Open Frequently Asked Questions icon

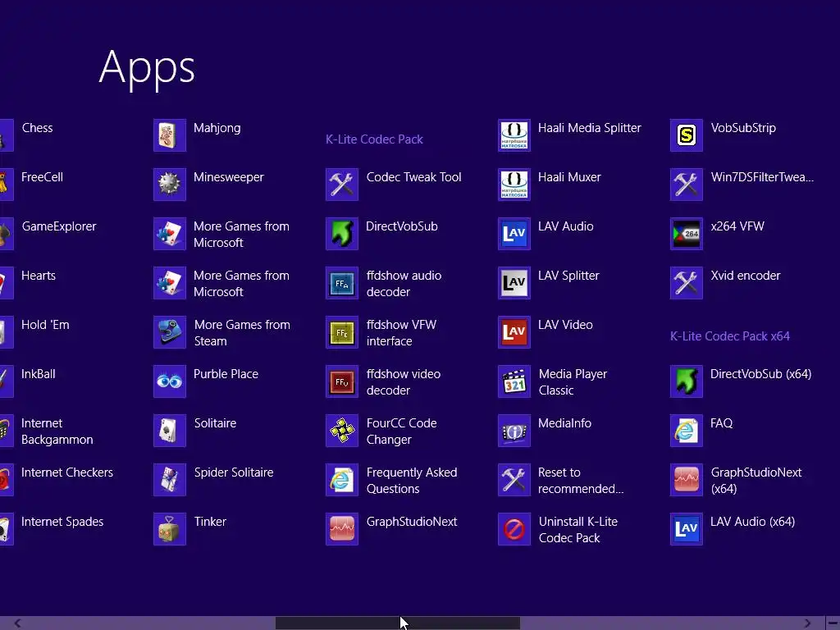coord(342,480)
